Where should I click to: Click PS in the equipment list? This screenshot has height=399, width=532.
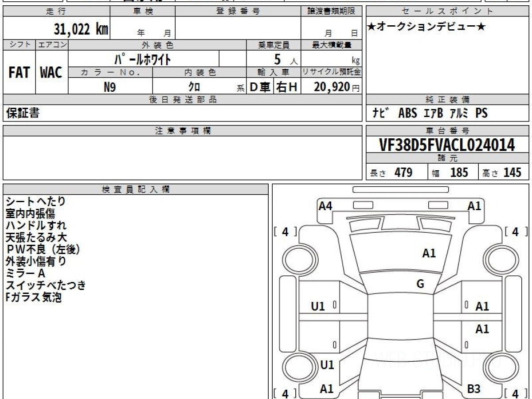click(481, 113)
